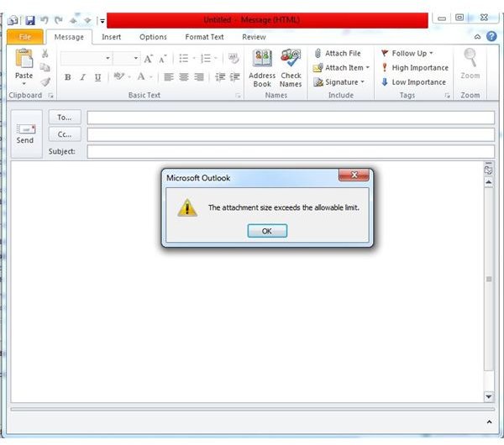The height and width of the screenshot is (445, 504).
Task: Open the Address Book
Action: pos(262,69)
